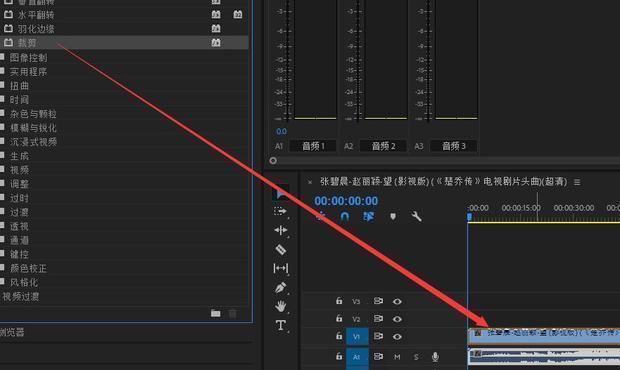Toggle visibility of track V1
Screen dimensions: 620x370
click(x=397, y=337)
